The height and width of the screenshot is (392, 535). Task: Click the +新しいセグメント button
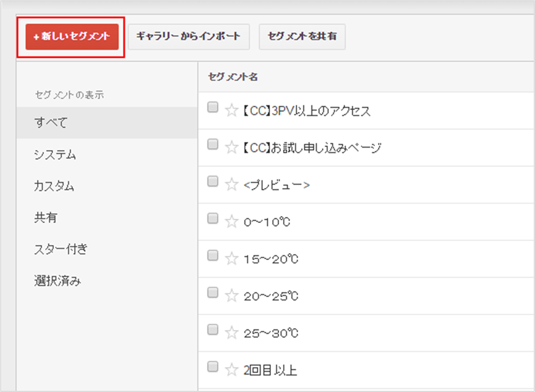coord(72,37)
